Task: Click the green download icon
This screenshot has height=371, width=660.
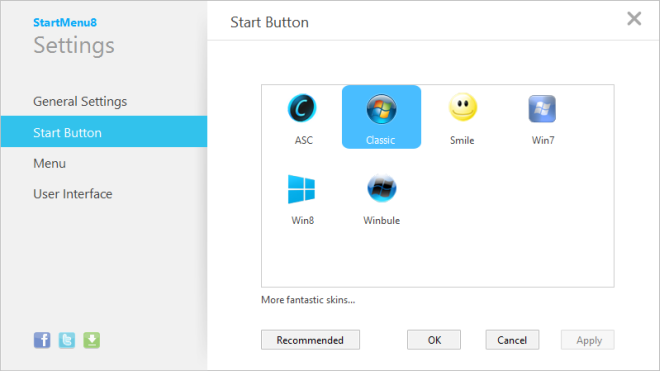Action: (91, 340)
